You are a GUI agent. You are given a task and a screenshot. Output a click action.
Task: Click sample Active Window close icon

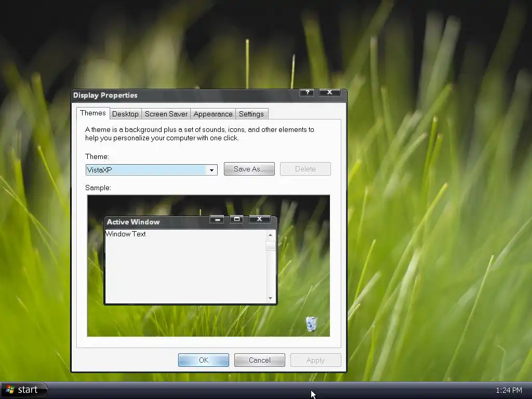[x=260, y=219]
